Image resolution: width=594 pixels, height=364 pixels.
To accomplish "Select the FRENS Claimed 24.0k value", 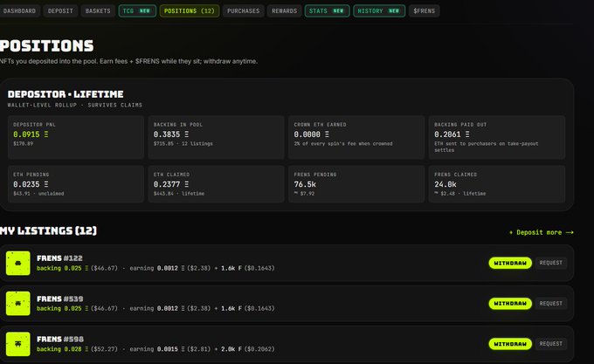I will point(445,184).
